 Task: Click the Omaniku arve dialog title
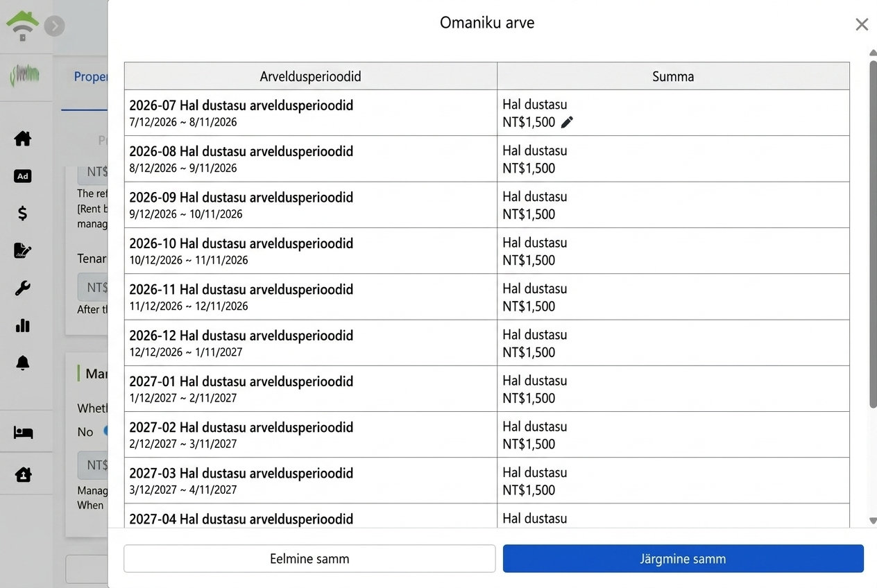(x=487, y=23)
